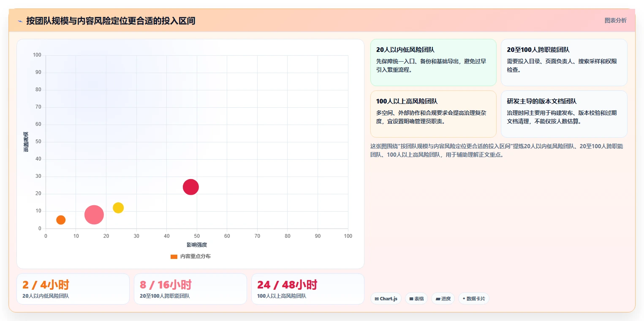This screenshot has width=644, height=321.
Task: Select the 数据卡片 tag chip
Action: coord(474,299)
